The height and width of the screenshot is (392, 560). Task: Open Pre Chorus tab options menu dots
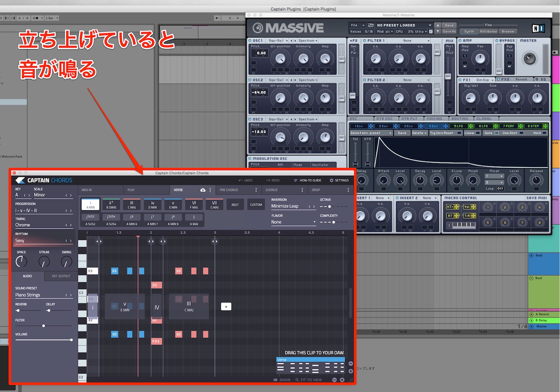click(x=256, y=190)
